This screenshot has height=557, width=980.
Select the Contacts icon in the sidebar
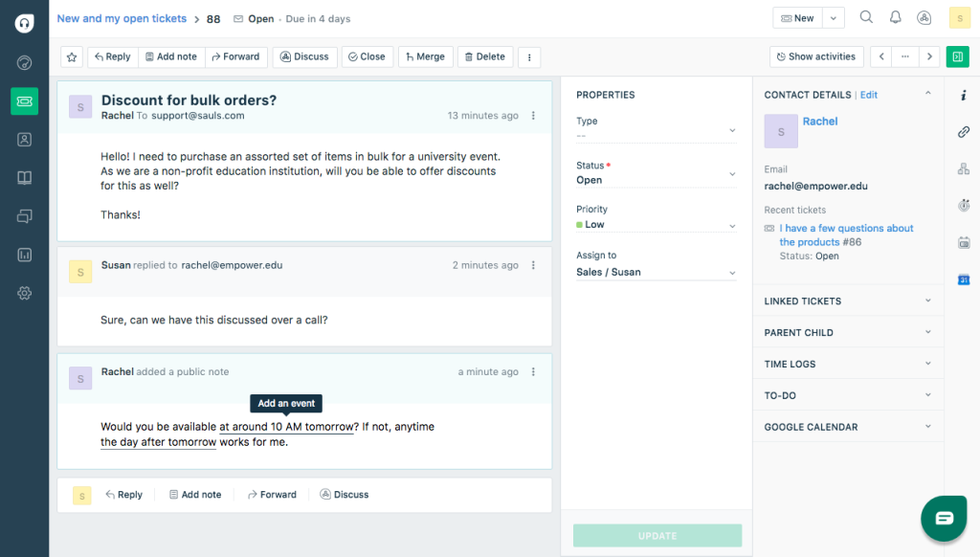tap(24, 139)
